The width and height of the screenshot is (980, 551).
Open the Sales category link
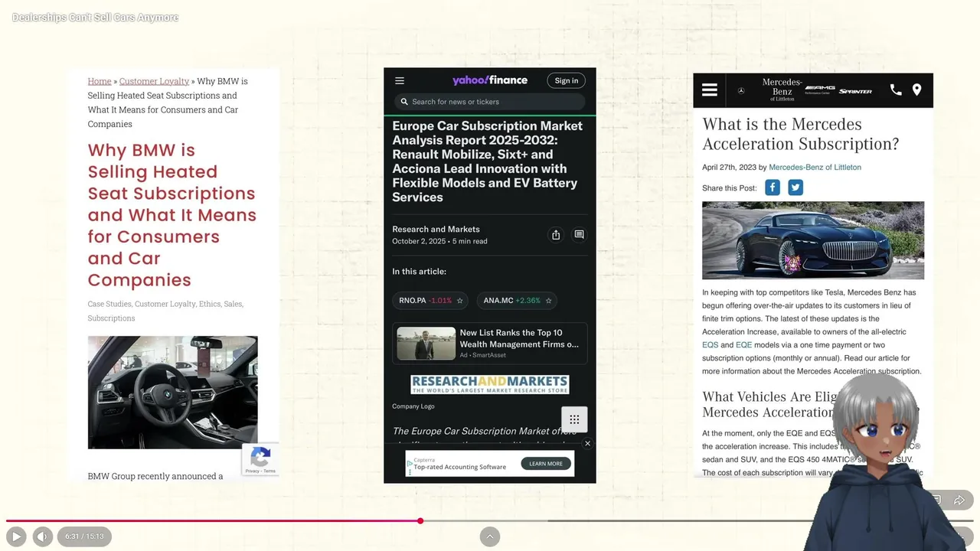pyautogui.click(x=233, y=304)
